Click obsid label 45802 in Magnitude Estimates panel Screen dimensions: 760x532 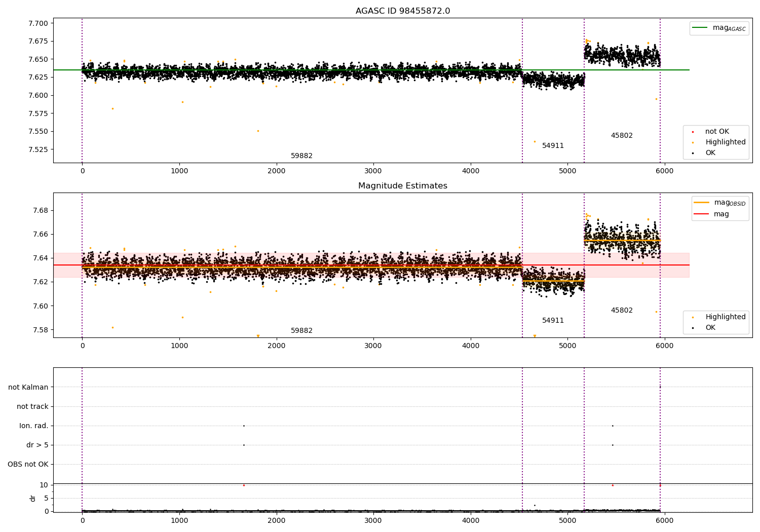[x=622, y=311]
